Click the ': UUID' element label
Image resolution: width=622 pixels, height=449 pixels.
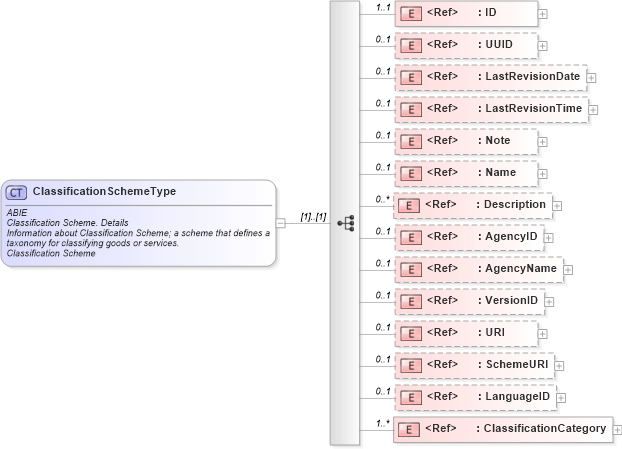point(495,44)
